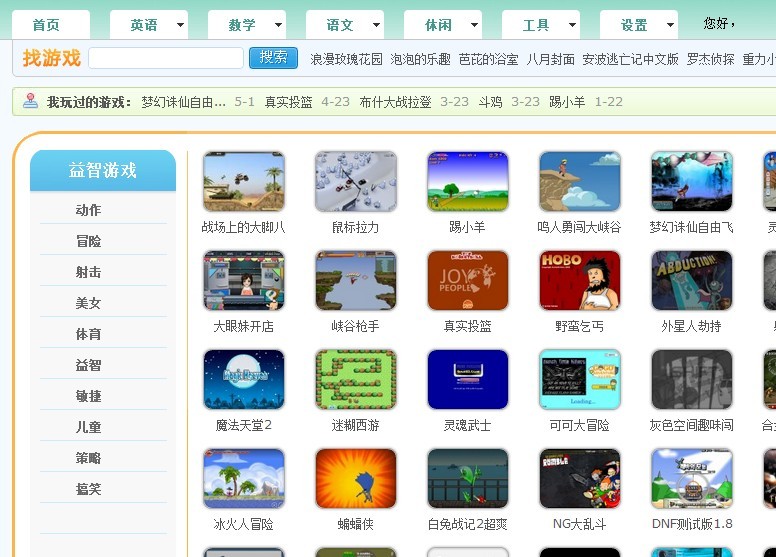
Task: Open the 大眼妹开店 game thumbnail
Action: click(x=244, y=281)
